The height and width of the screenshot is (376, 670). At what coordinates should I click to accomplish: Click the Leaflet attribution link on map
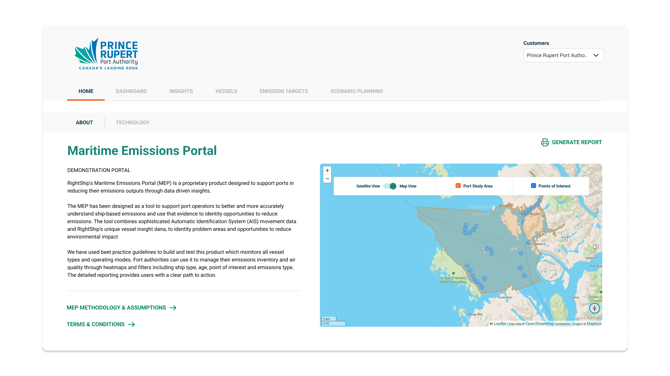500,324
